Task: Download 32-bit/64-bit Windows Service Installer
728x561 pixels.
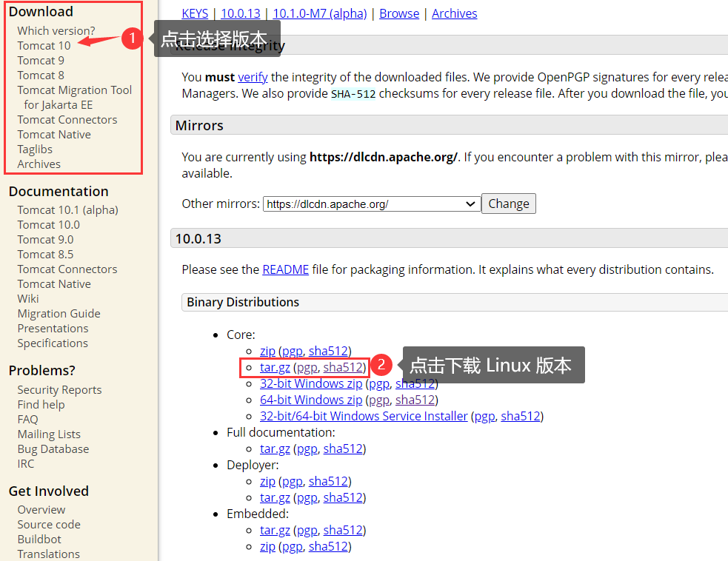Action: [x=364, y=416]
